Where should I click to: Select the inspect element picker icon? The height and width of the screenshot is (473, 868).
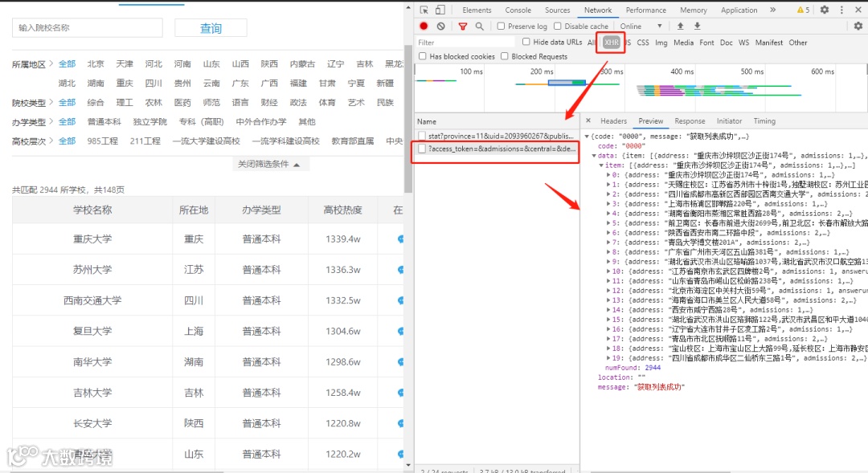tap(424, 10)
